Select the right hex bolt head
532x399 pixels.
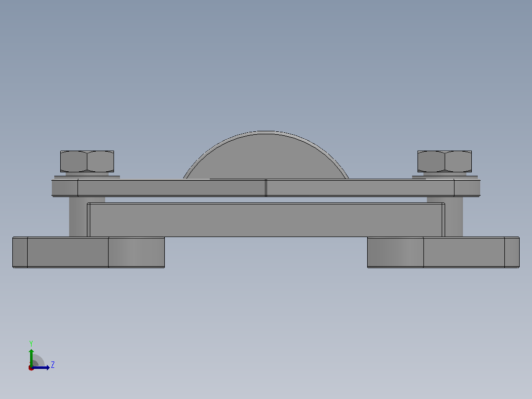445,161
